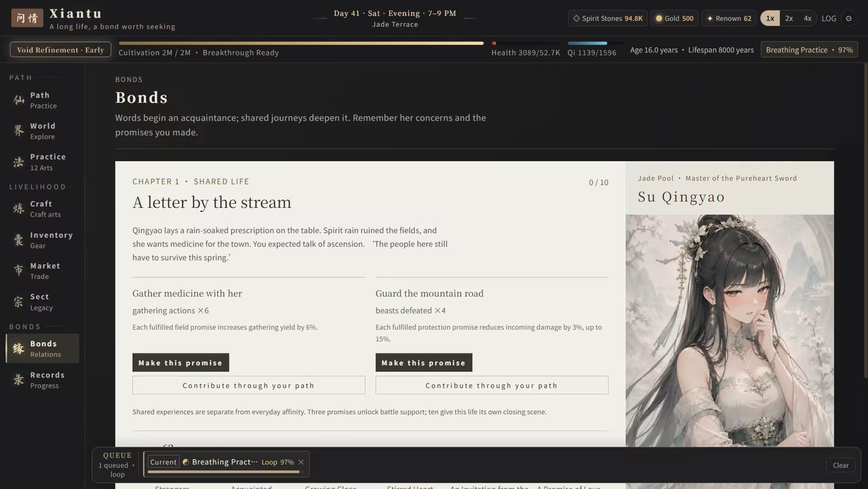
Task: Open the Market Trade sidebar icon
Action: pyautogui.click(x=19, y=271)
